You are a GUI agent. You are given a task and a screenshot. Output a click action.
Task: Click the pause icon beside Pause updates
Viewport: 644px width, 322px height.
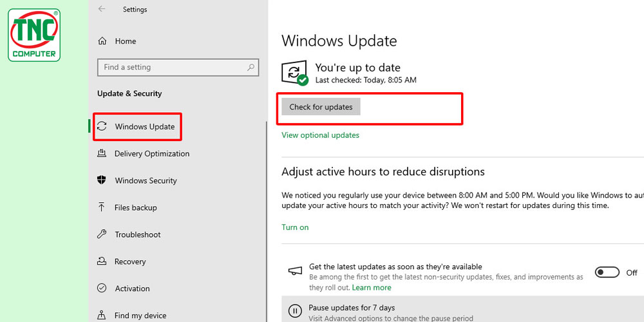(x=294, y=310)
